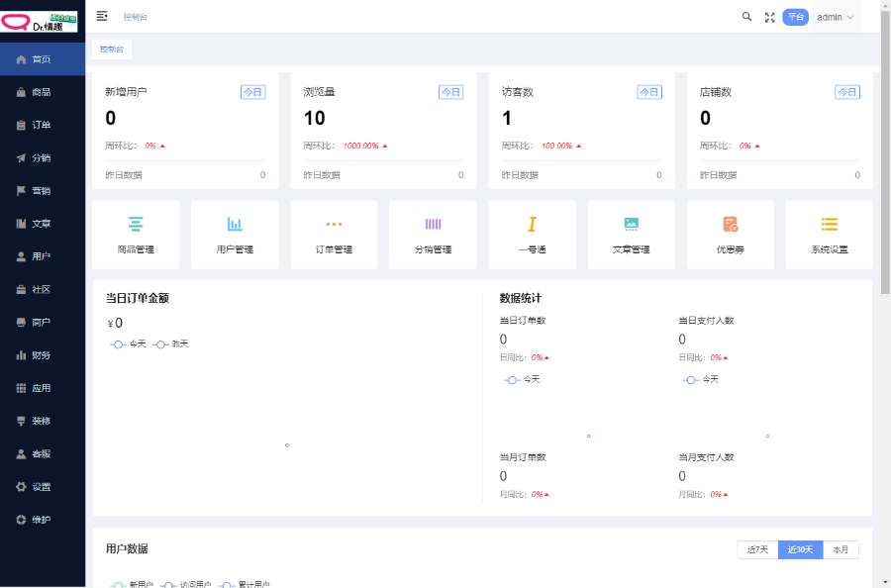This screenshot has width=891, height=588.
Task: Click the 社区 sidebar icon
Action: pyautogui.click(x=21, y=290)
